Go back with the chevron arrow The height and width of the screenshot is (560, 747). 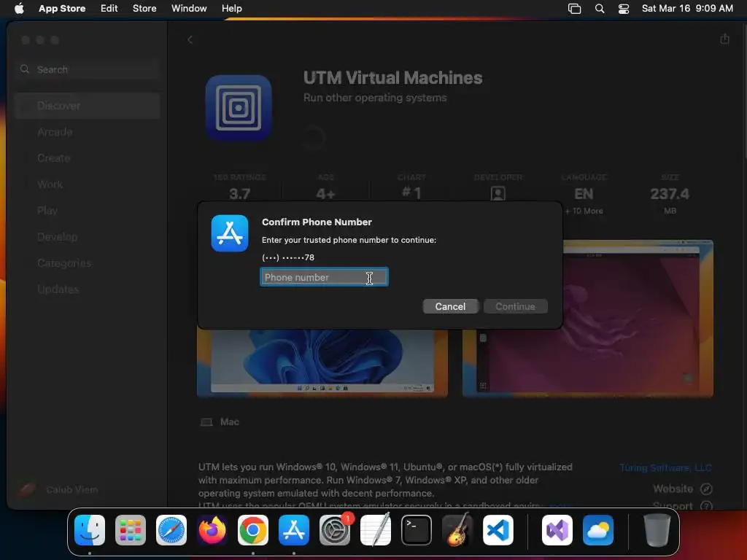tap(190, 39)
